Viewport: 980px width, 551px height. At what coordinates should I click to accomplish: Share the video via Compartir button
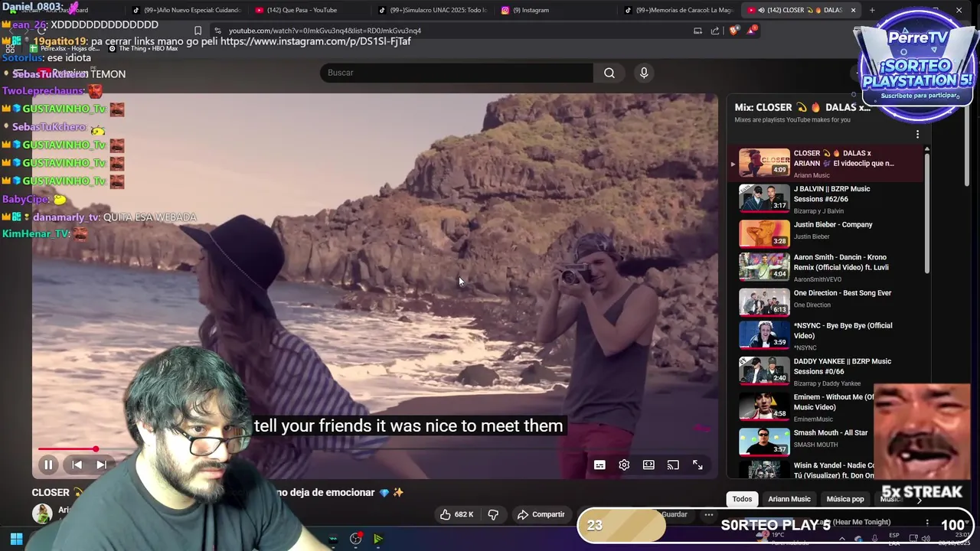[541, 514]
